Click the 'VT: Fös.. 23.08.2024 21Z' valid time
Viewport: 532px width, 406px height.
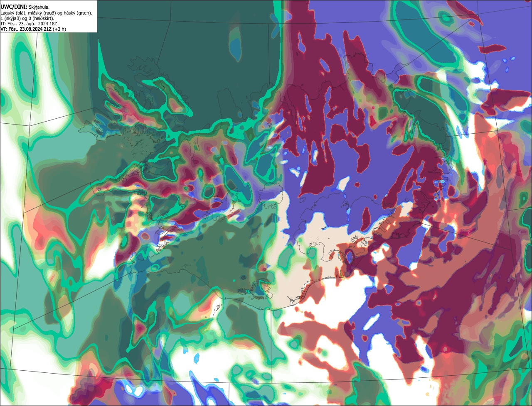pyautogui.click(x=26, y=29)
